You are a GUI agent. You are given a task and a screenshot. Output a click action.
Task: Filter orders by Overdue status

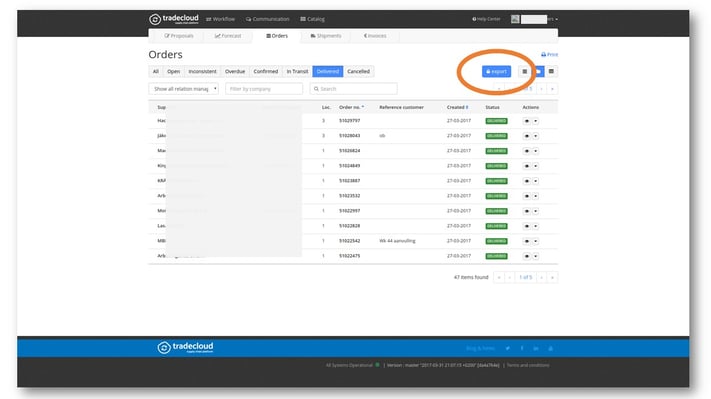tap(235, 71)
